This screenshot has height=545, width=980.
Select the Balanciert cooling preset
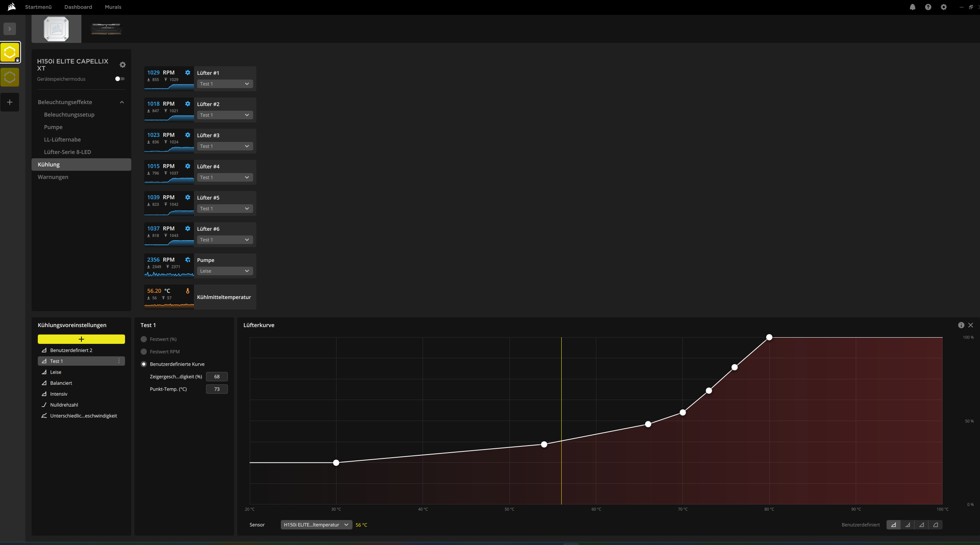(x=61, y=383)
